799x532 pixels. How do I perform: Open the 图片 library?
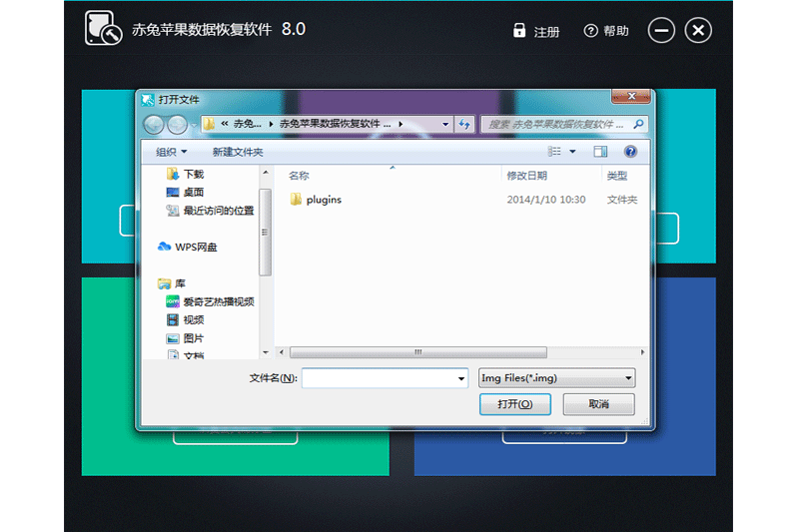pos(185,338)
